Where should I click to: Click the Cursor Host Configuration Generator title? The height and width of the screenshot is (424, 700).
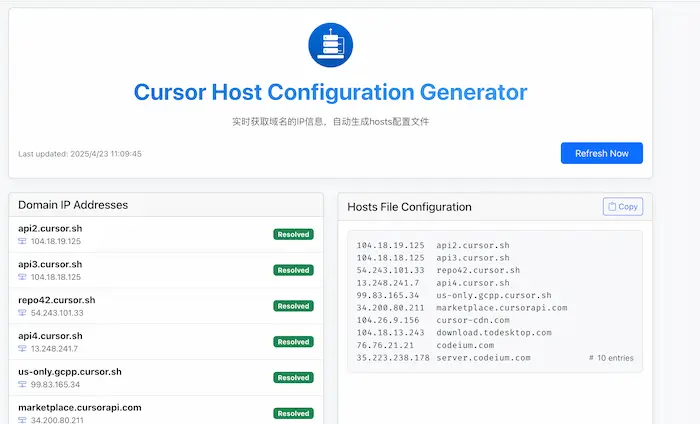330,93
